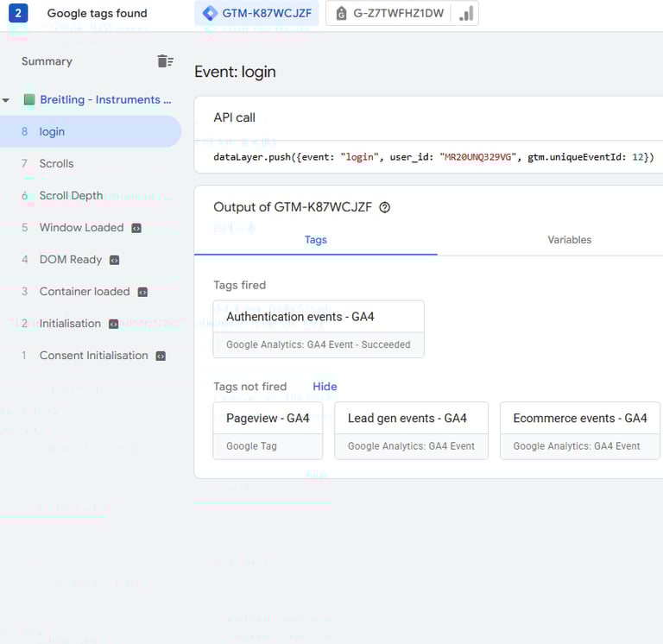Click the green page icon beside Breitling
Viewport: 663px width, 644px height.
coord(29,100)
